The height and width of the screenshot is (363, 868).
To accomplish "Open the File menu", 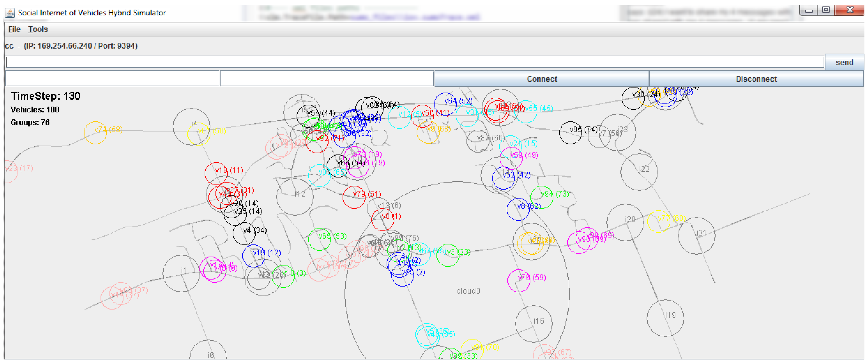I will click(x=14, y=29).
